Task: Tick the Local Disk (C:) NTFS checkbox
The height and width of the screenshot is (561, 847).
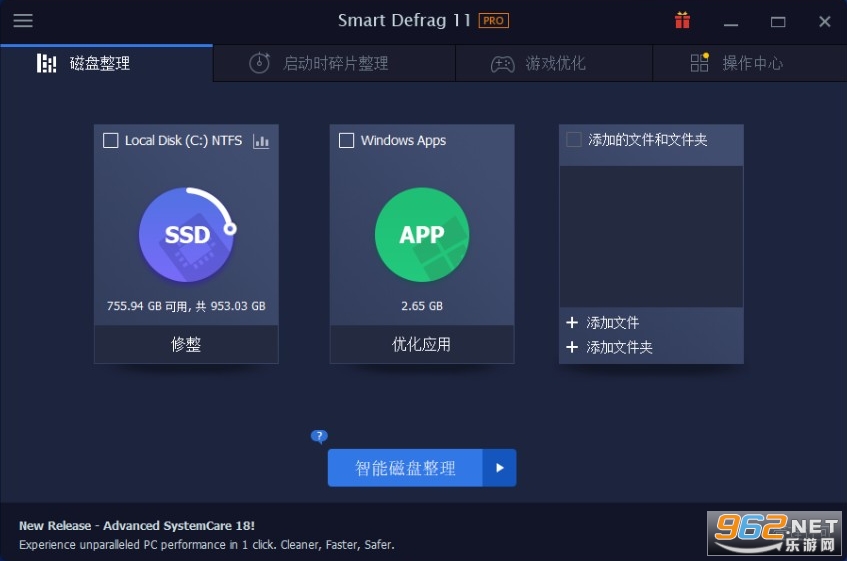Action: [x=111, y=141]
